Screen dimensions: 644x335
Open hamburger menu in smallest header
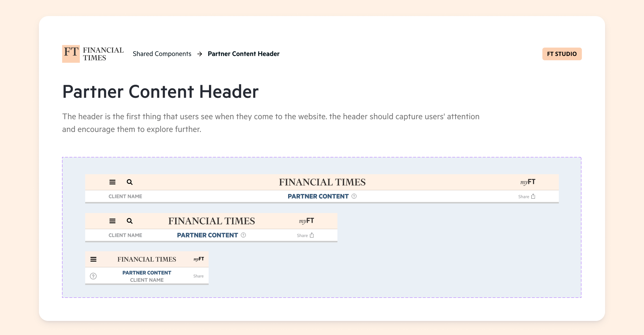[94, 259]
